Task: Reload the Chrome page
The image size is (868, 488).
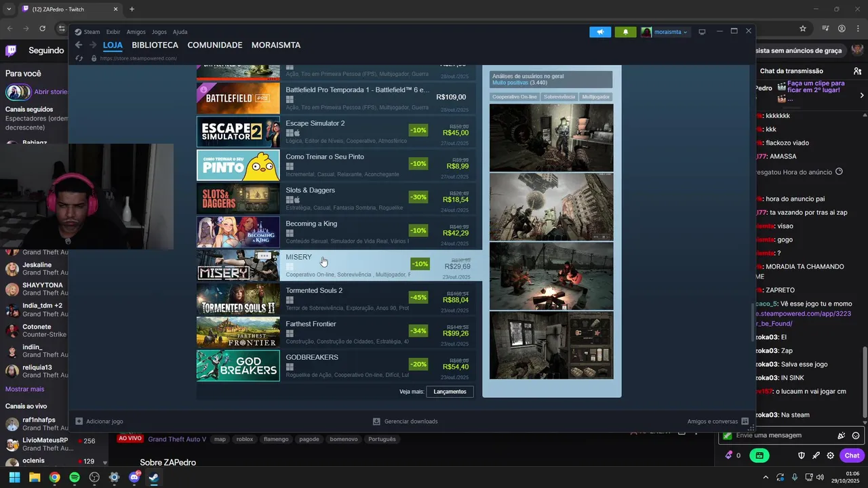Action: click(42, 28)
